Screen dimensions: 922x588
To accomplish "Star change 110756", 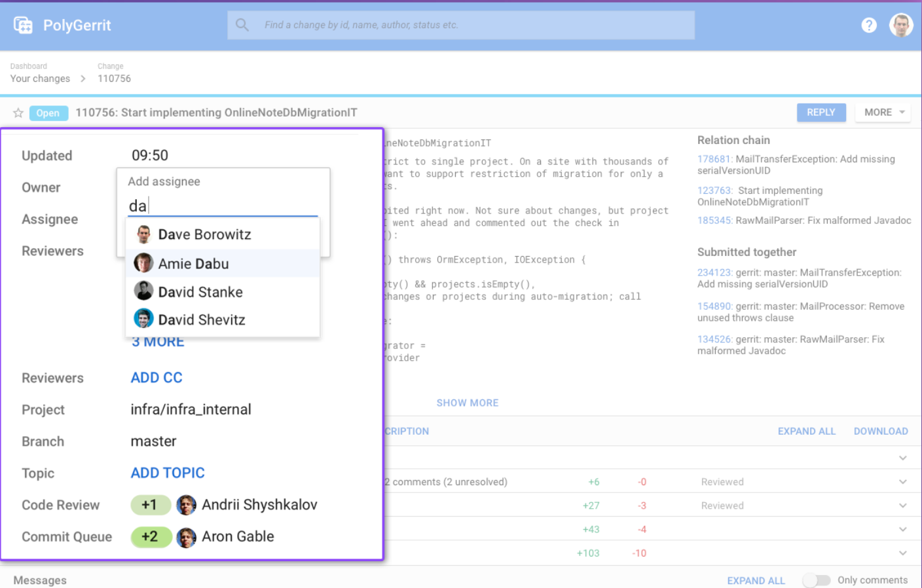I will pyautogui.click(x=18, y=113).
